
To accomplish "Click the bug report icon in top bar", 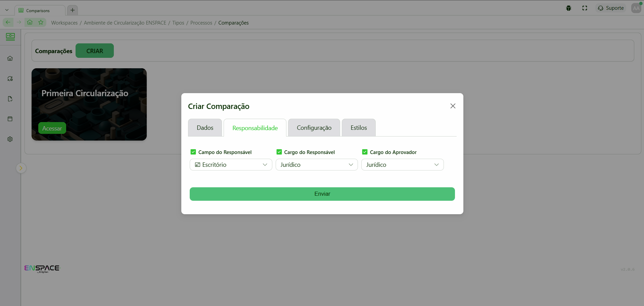I will click(x=568, y=8).
